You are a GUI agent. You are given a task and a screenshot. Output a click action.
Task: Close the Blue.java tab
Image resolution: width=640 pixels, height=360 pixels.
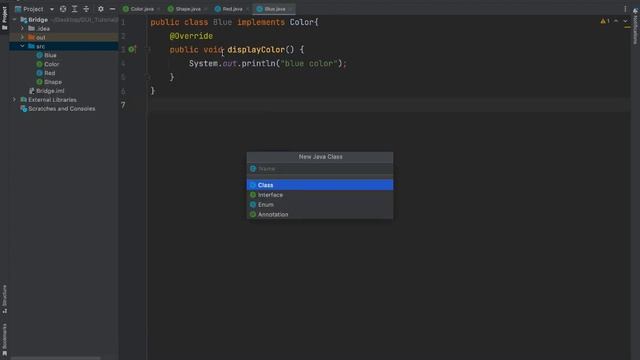(x=290, y=9)
